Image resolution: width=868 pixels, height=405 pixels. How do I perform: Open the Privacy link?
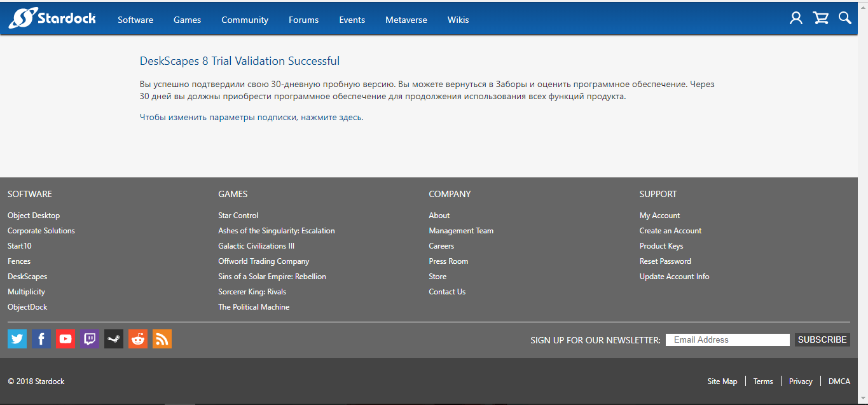(801, 381)
